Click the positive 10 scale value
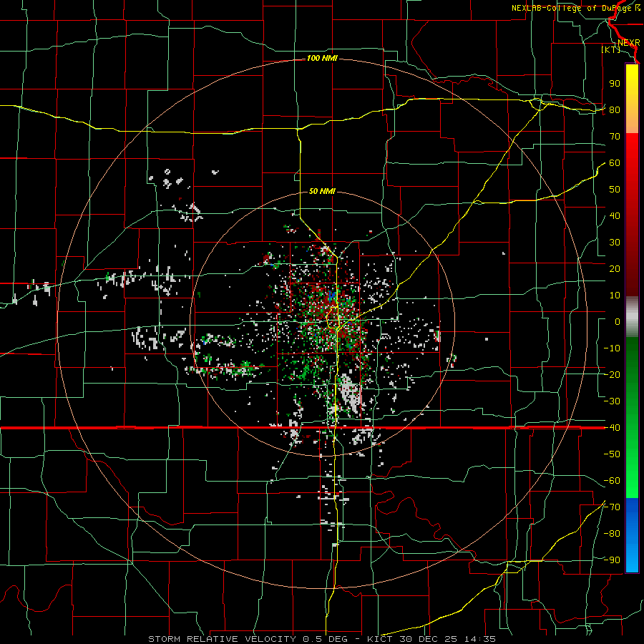644x644 pixels. click(615, 296)
